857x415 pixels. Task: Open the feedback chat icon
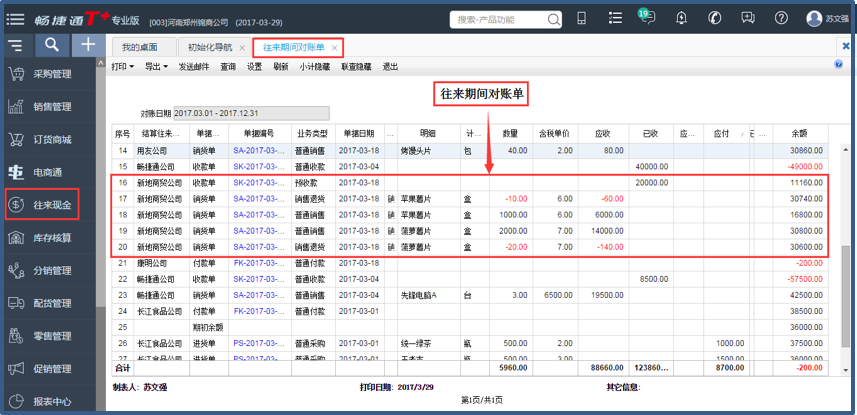click(x=748, y=18)
